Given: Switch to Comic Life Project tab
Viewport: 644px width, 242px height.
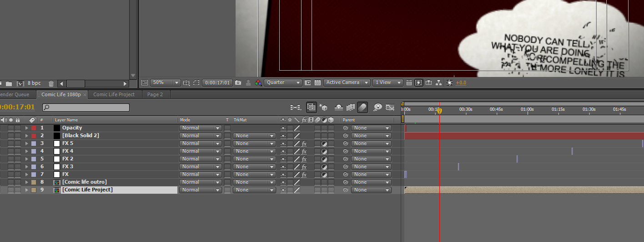Looking at the screenshot, I should click(114, 94).
